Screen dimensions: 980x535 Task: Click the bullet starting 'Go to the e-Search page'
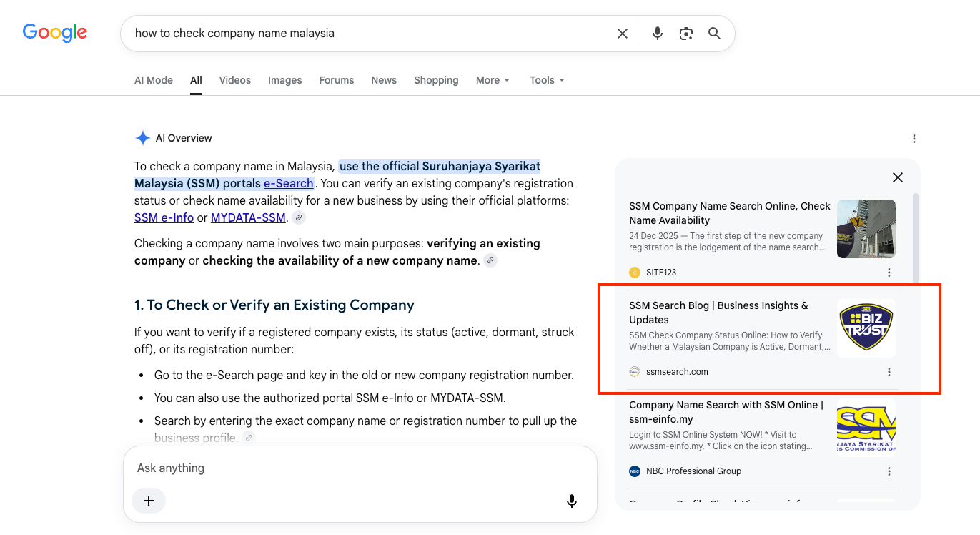click(x=364, y=375)
